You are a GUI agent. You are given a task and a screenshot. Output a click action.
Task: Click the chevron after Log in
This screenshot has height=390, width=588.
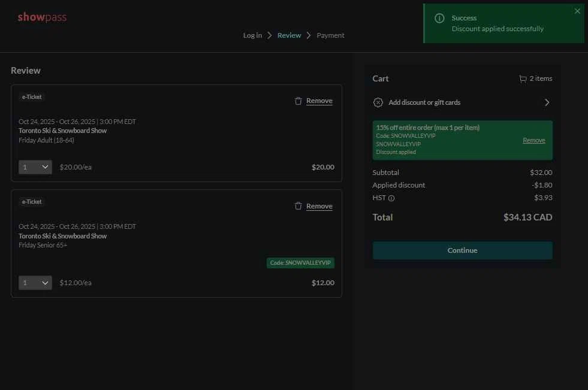coord(269,35)
